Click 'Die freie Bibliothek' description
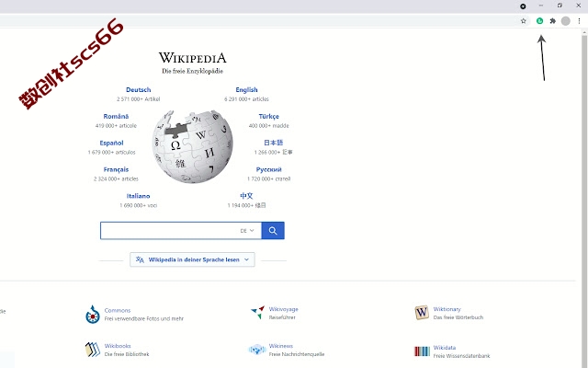 point(127,354)
